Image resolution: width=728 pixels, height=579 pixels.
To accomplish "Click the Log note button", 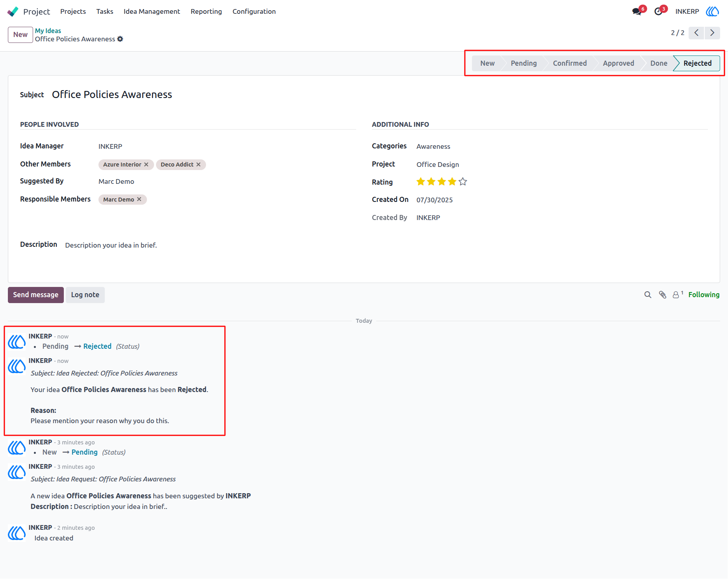I will (85, 295).
